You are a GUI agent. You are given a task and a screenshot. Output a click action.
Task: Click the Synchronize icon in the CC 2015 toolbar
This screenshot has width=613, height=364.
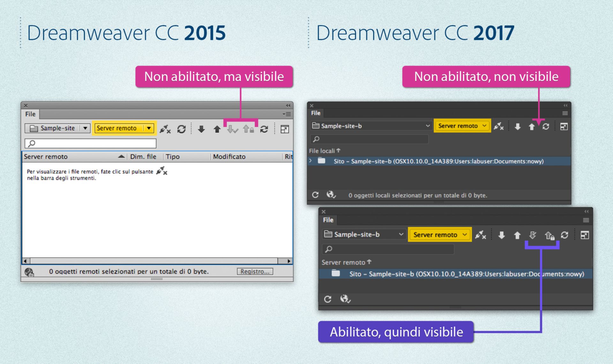(264, 129)
